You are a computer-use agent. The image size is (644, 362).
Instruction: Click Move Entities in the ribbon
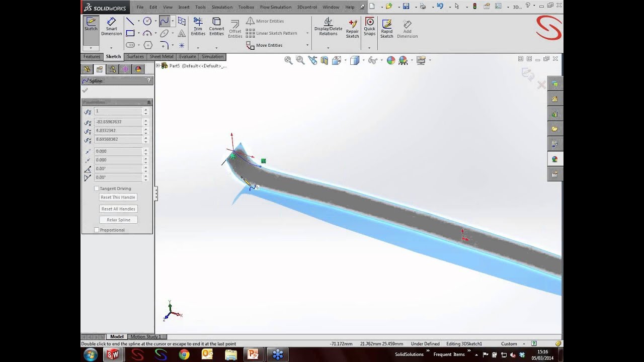[265, 45]
